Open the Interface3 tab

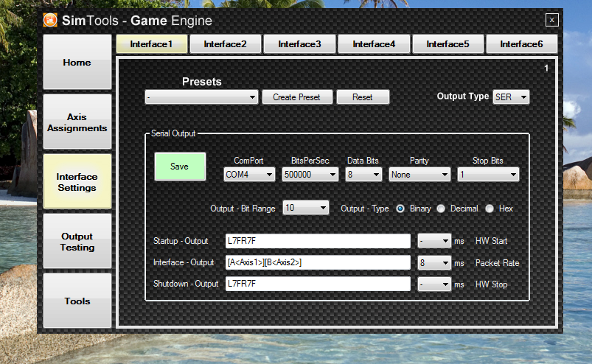tap(300, 44)
